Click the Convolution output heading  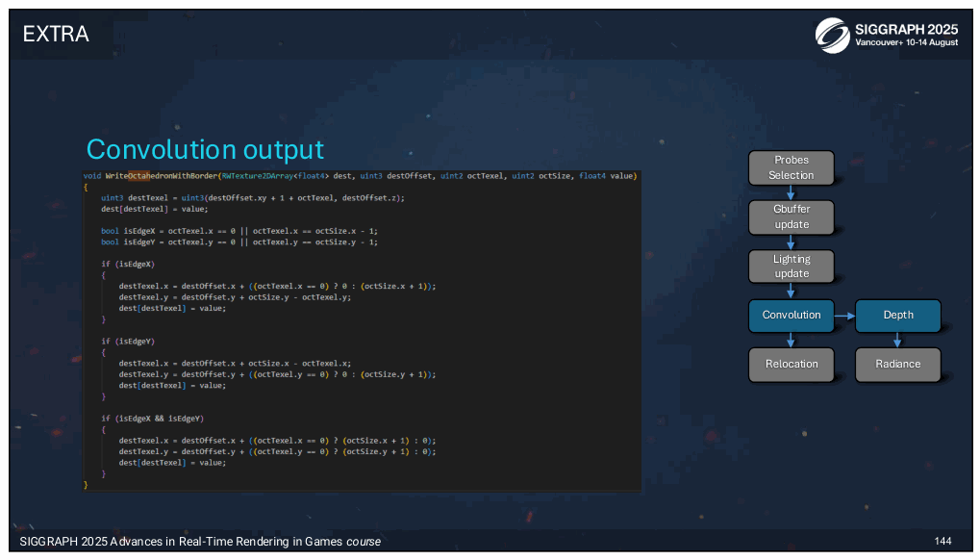(x=205, y=150)
